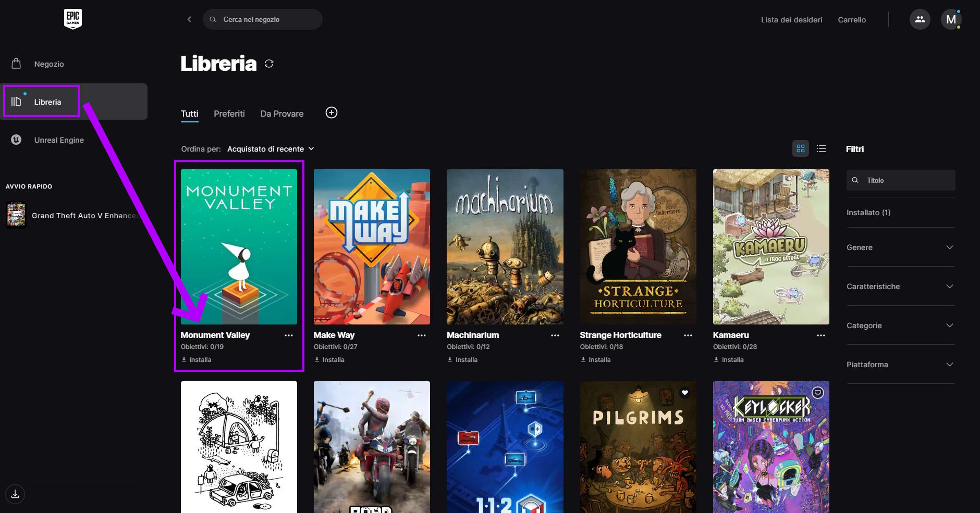
Task: Open options menu for Monument Valley
Action: tap(289, 335)
